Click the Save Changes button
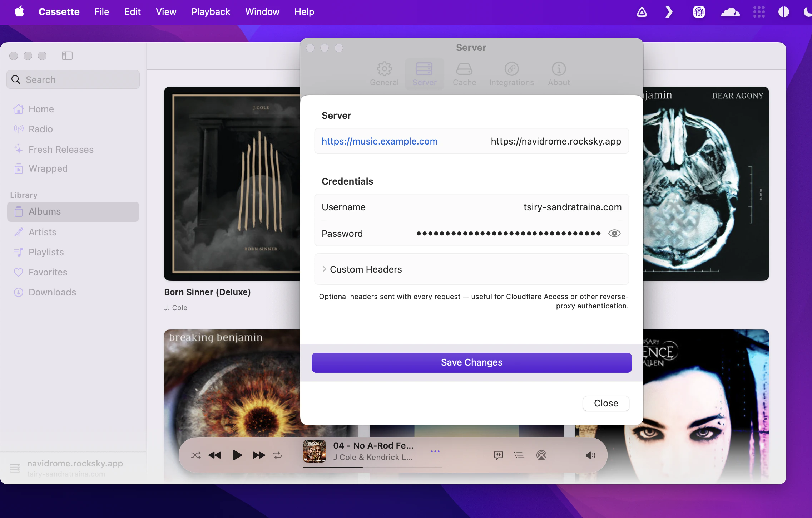Screen dimensions: 812x518 pyautogui.click(x=471, y=362)
